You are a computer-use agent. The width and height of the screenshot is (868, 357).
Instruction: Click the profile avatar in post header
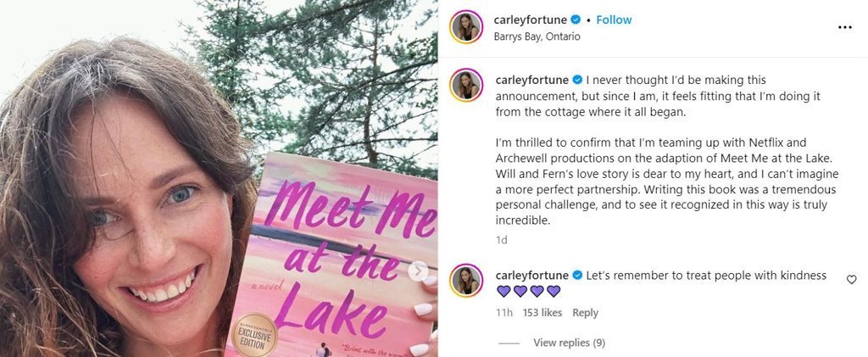tap(466, 27)
